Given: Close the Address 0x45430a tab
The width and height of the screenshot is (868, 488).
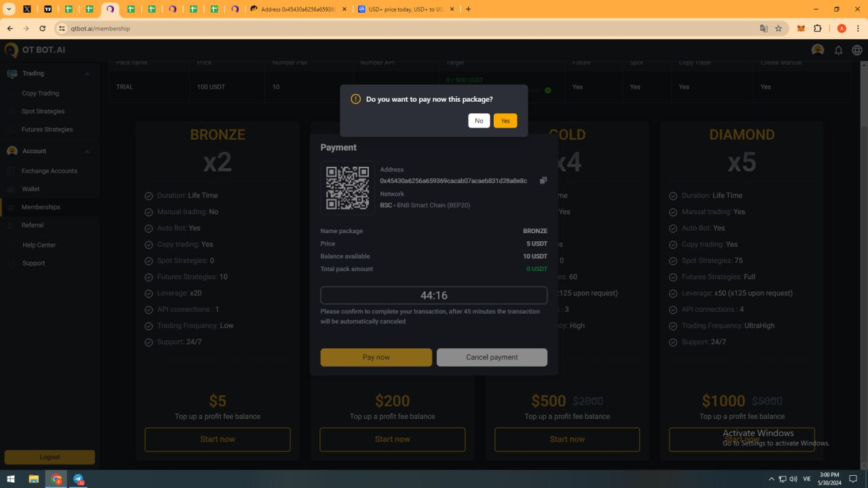Looking at the screenshot, I should coord(343,9).
